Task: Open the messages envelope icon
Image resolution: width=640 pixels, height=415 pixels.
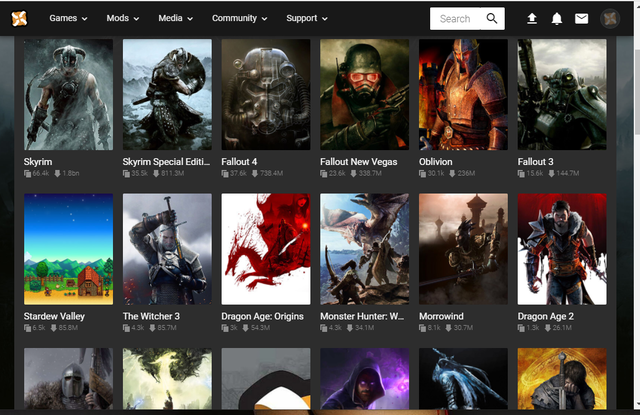Action: point(581,18)
